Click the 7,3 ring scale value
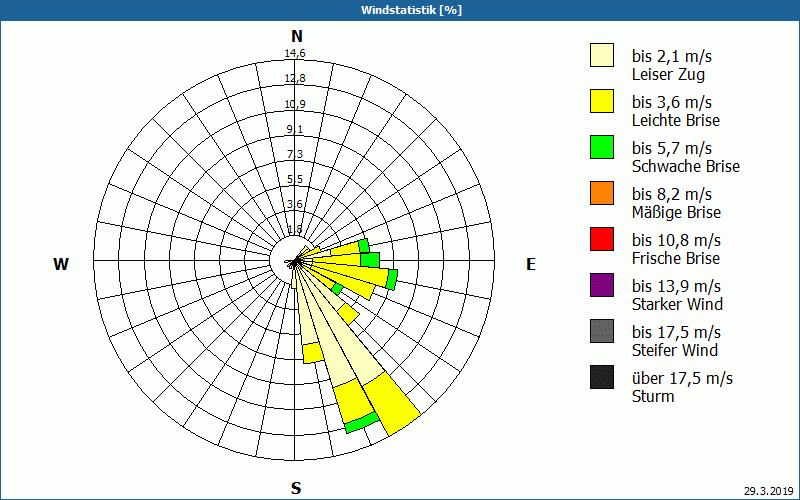Viewport: 800px width, 500px height. click(295, 154)
